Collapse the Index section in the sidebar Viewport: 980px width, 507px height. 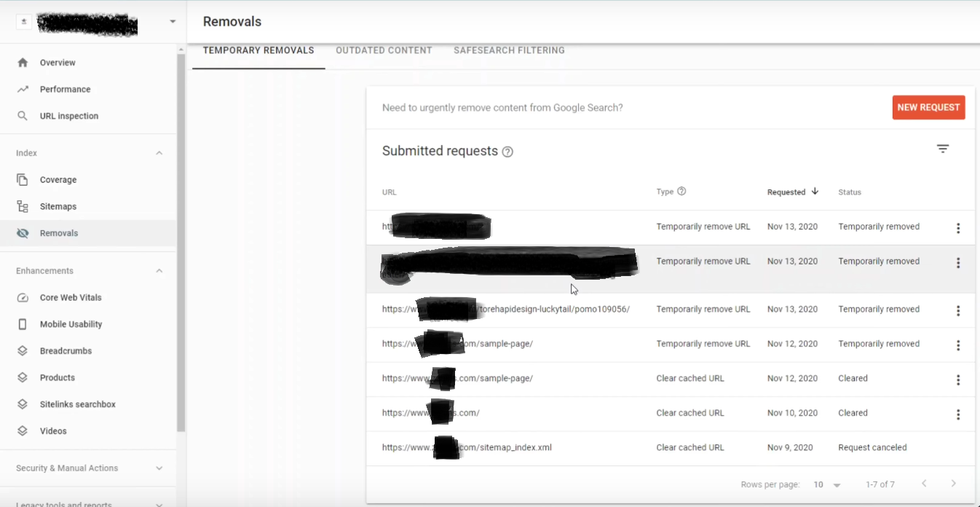159,152
